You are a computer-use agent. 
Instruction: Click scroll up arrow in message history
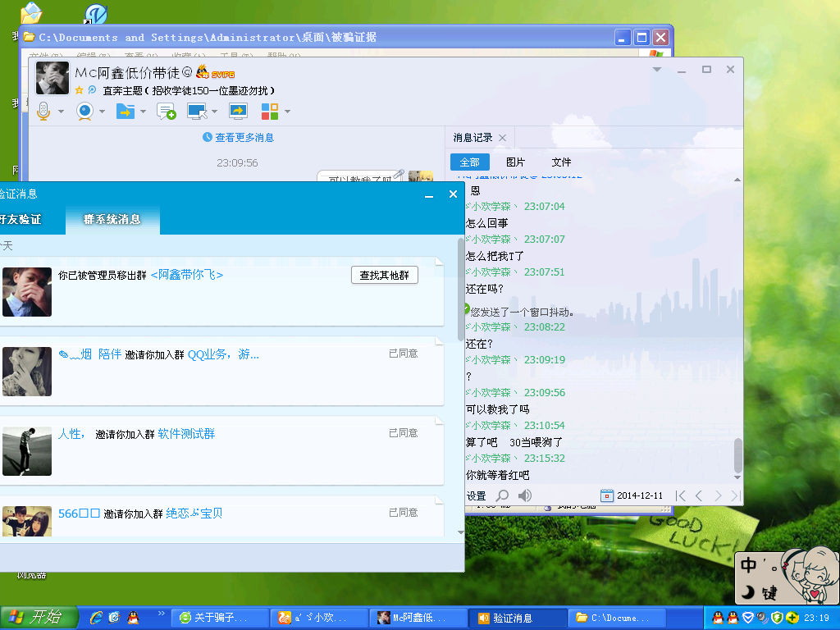[x=737, y=180]
